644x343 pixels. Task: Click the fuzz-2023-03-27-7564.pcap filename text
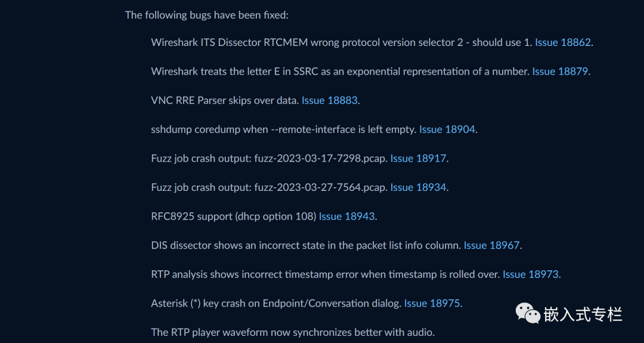[x=320, y=187]
